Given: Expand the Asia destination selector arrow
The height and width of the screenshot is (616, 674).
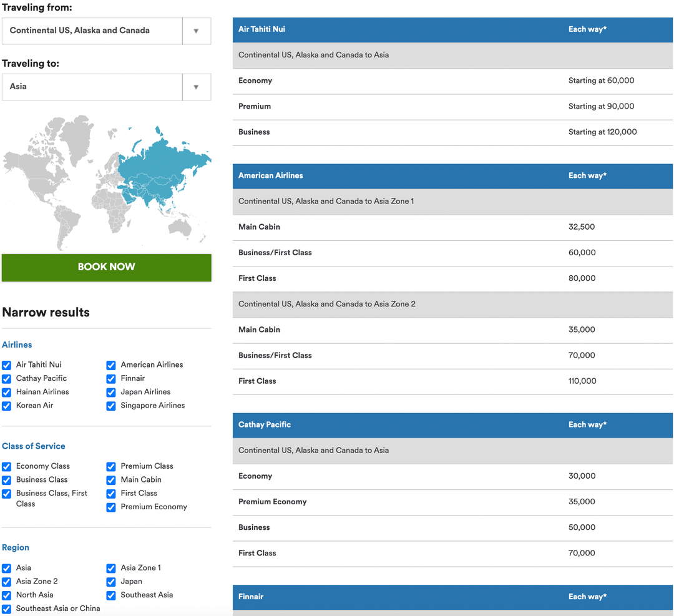Looking at the screenshot, I should tap(196, 87).
